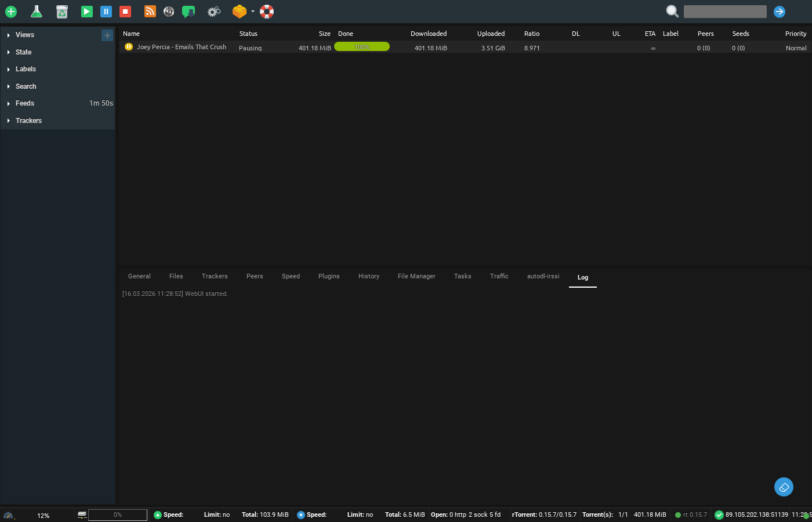The image size is (812, 522).
Task: Open the help lifebuoy icon
Action: (266, 12)
